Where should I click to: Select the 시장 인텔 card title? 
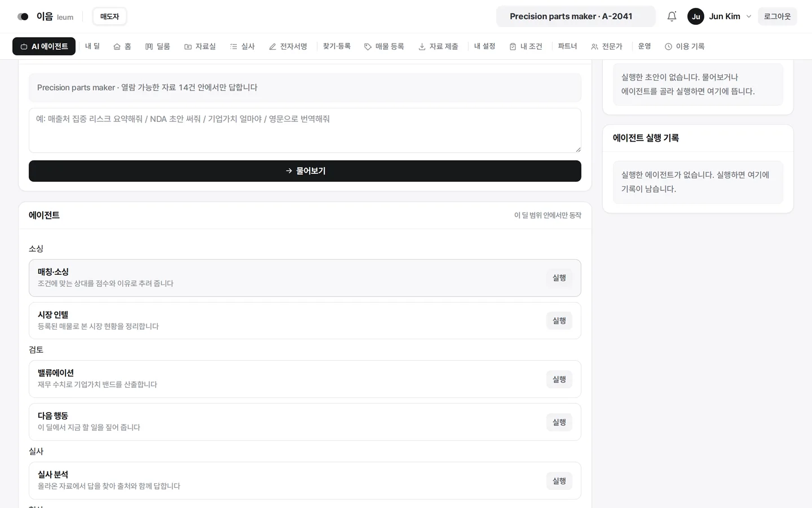click(x=53, y=314)
